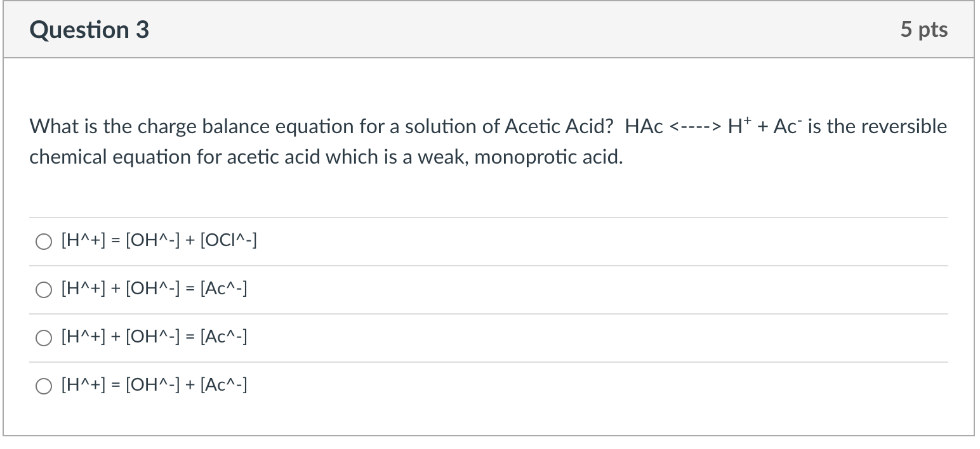The image size is (980, 449).
Task: Select the correct charge balance equation answer
Action: tap(43, 385)
